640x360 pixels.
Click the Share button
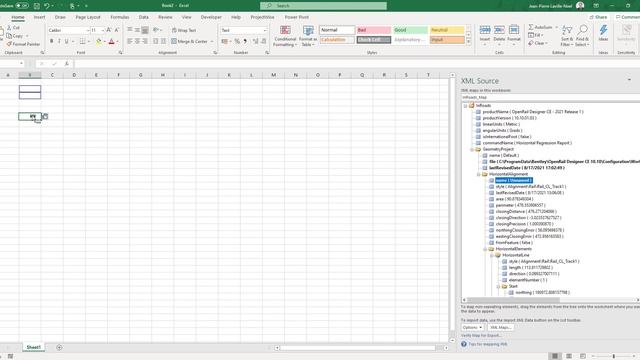click(598, 17)
